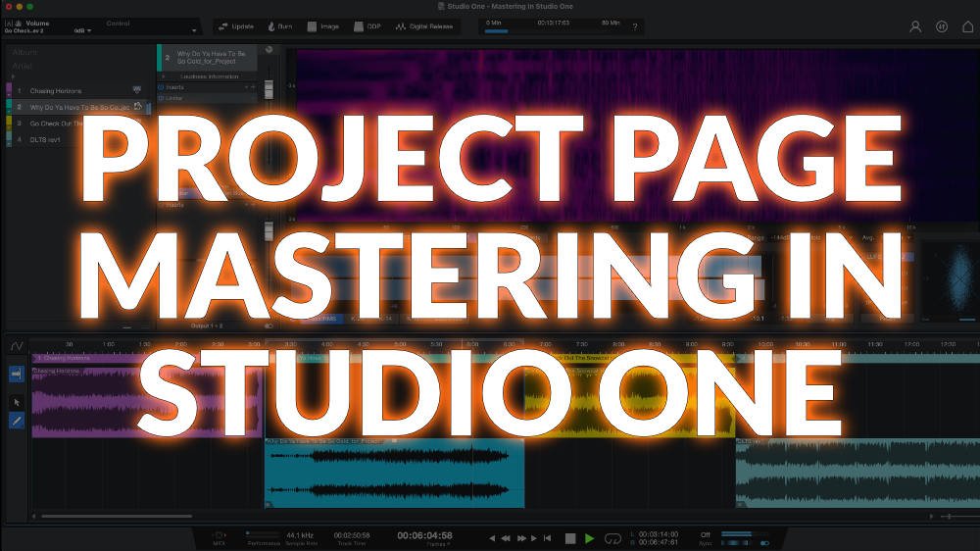Click the teal Why Do Ya Have To Be clip

[394, 473]
